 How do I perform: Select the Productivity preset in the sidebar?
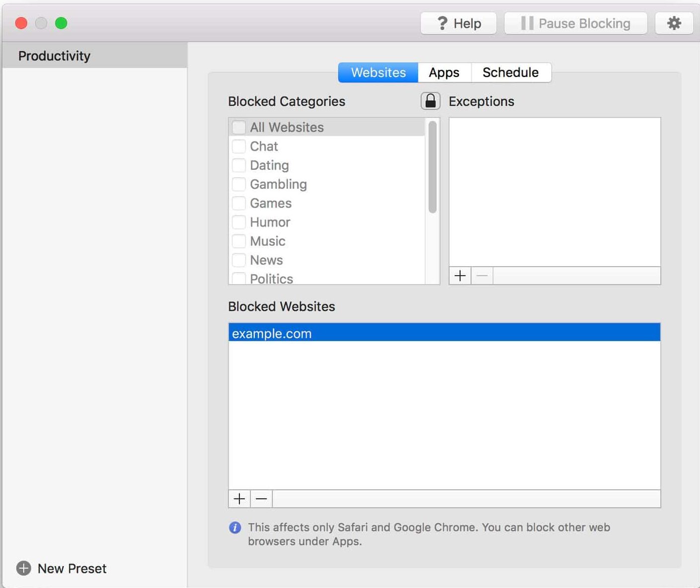pyautogui.click(x=95, y=56)
